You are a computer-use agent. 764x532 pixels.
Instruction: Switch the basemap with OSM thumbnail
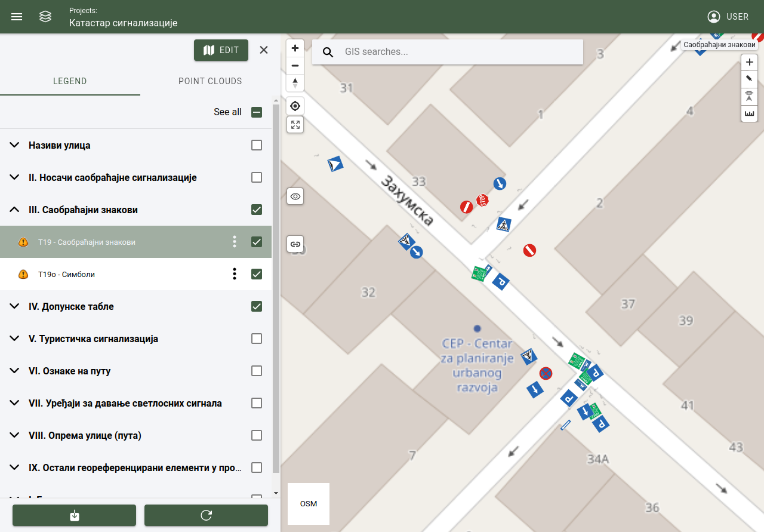309,504
